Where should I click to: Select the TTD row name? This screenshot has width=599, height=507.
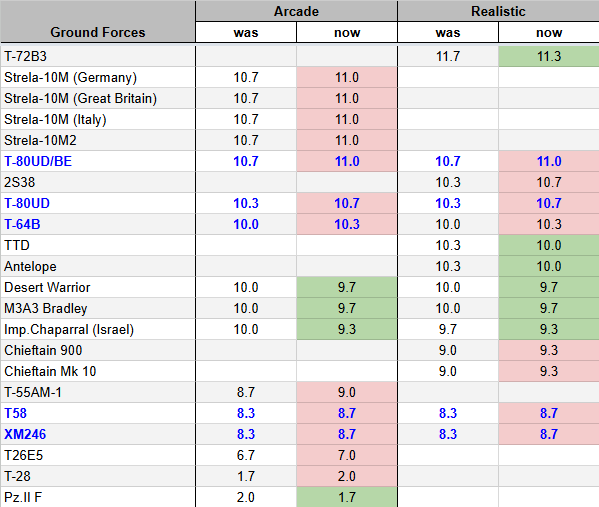click(17, 245)
